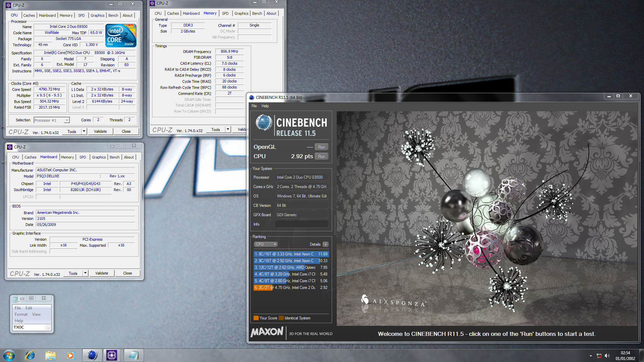This screenshot has width=644, height=362.
Task: Click the Intel Core 2 Duo logo
Action: tap(121, 35)
